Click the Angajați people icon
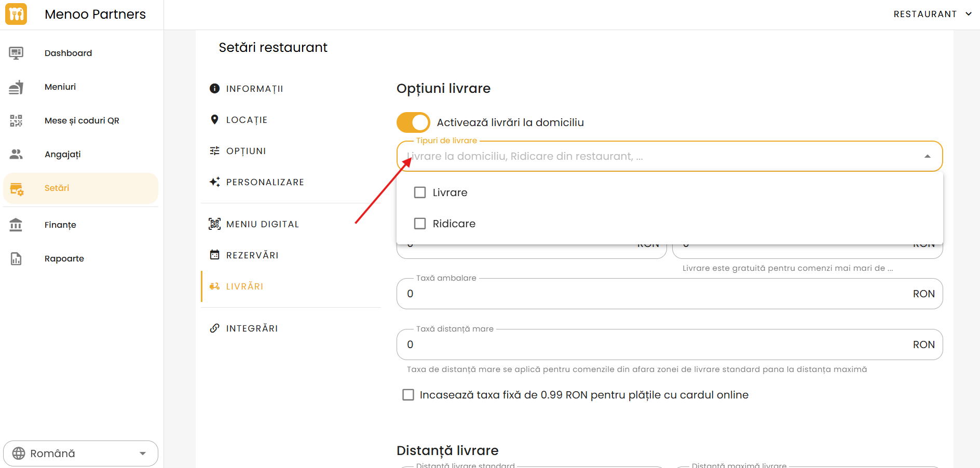The width and height of the screenshot is (980, 468). (x=16, y=154)
